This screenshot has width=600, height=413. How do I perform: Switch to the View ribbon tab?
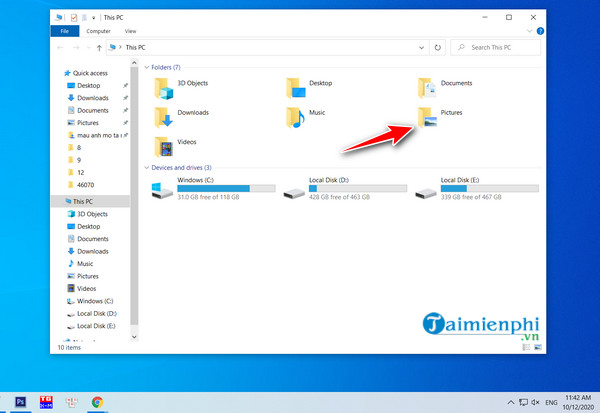coord(130,31)
